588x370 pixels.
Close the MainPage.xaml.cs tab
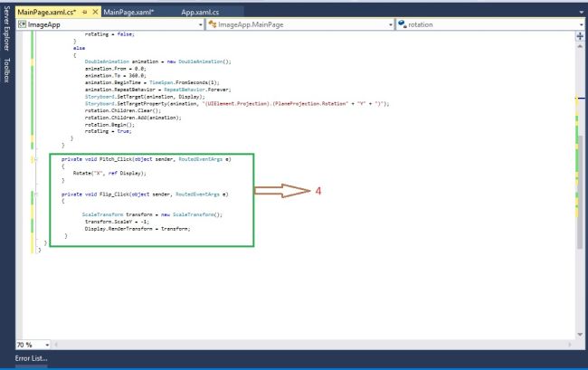pyautogui.click(x=95, y=12)
